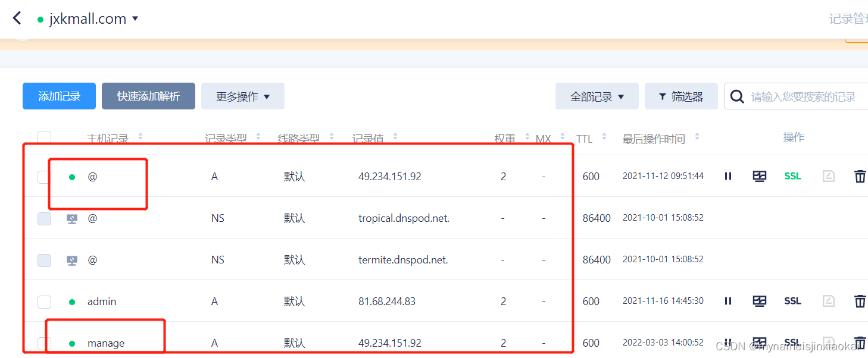This screenshot has height=358, width=868.
Task: Expand the 更多操作 dropdown
Action: click(243, 96)
